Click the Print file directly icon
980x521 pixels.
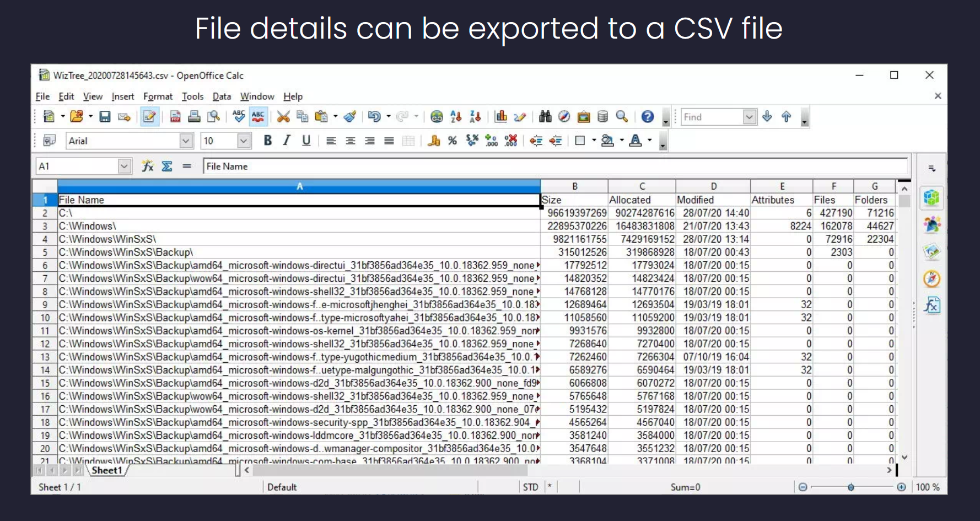[194, 116]
